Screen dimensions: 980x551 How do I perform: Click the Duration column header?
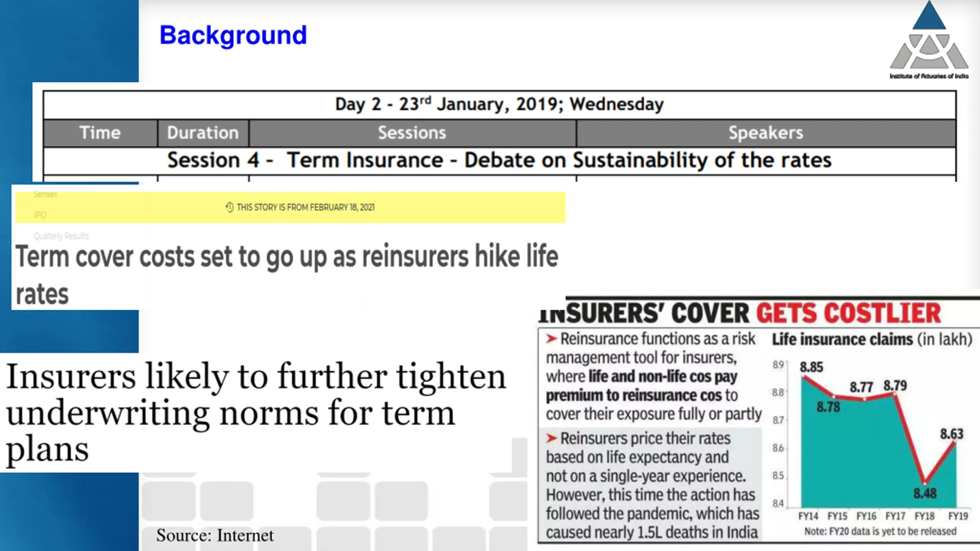tap(203, 133)
